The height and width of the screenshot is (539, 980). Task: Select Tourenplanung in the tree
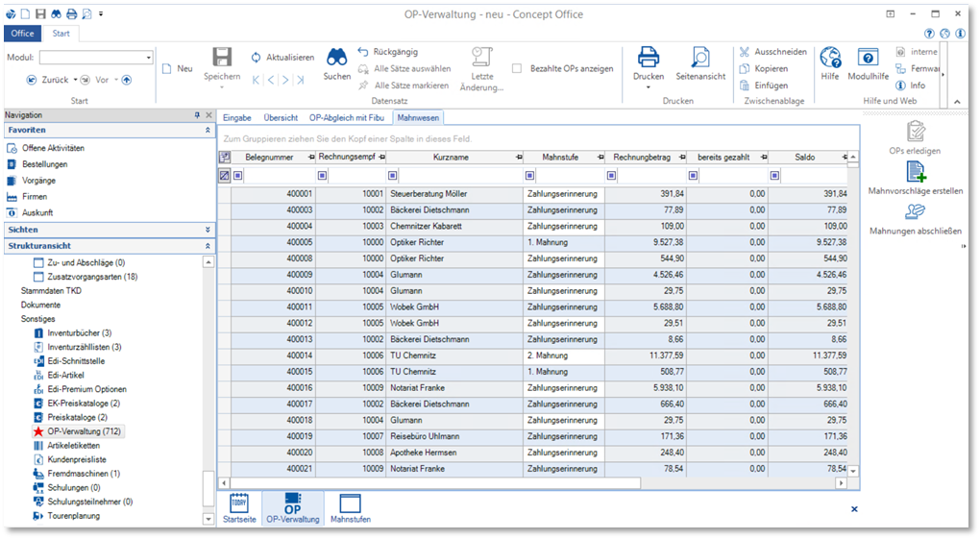coord(73,516)
